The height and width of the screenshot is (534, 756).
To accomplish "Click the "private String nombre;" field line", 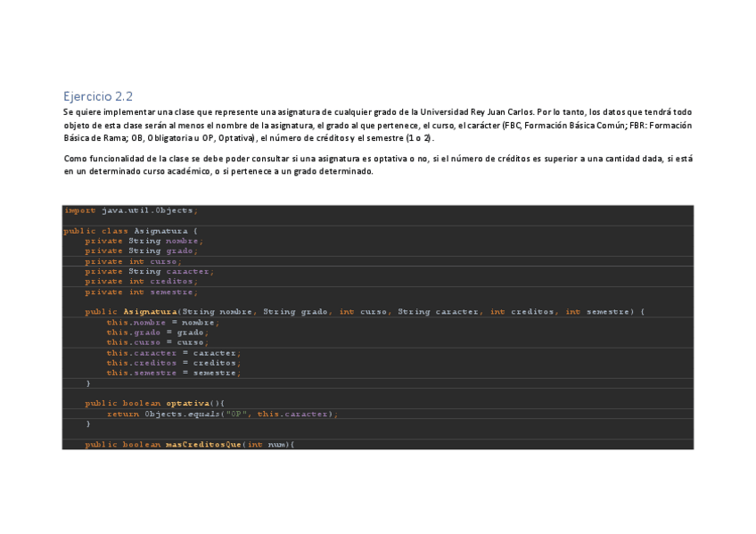I will click(x=144, y=241).
